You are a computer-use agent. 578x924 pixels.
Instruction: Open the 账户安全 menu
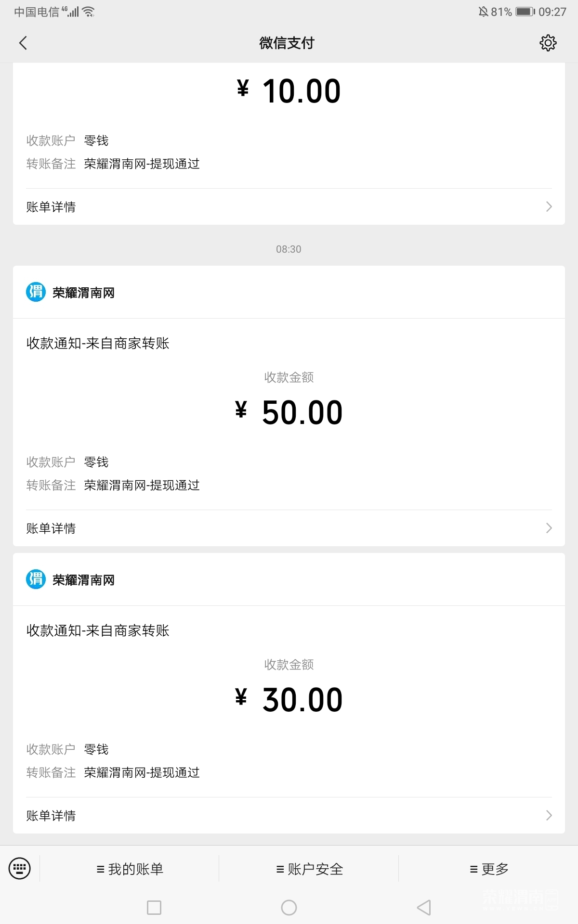(309, 869)
